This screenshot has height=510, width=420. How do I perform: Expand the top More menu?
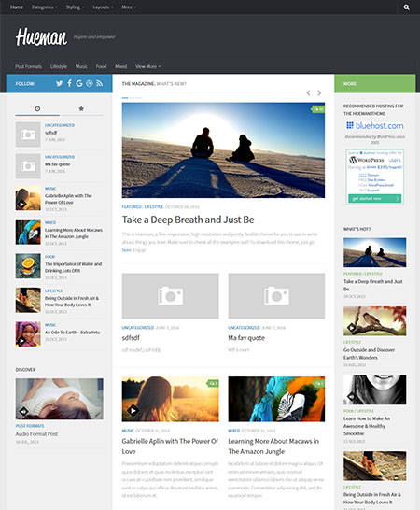pyautogui.click(x=129, y=7)
